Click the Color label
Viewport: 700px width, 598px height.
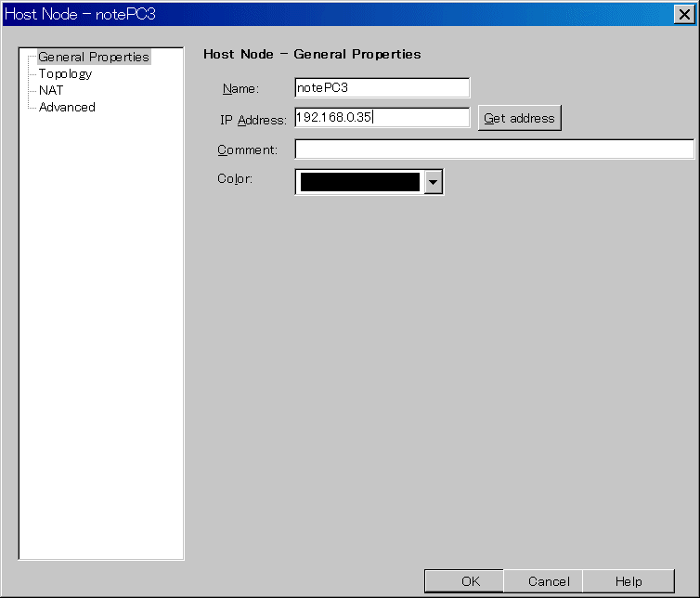[235, 178]
